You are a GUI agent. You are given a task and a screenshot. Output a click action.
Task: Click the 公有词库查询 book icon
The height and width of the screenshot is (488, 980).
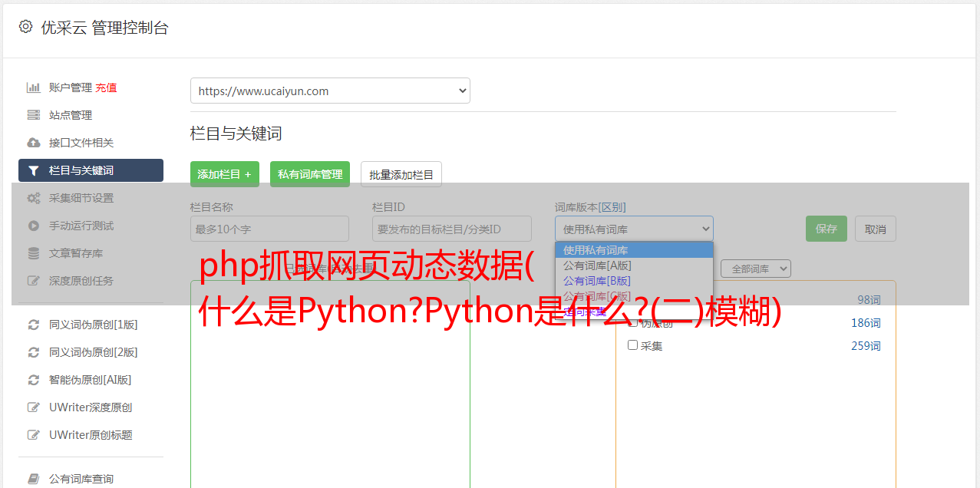pyautogui.click(x=34, y=479)
